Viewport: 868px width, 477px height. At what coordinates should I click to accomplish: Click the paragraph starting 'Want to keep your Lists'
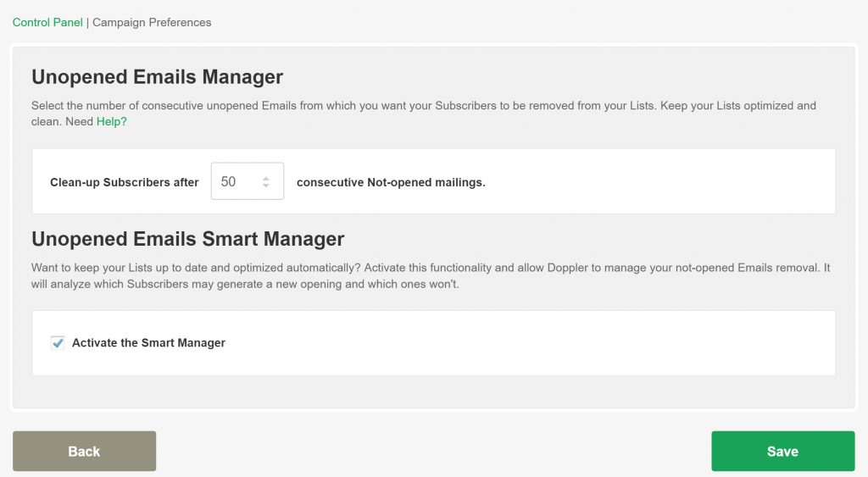431,275
